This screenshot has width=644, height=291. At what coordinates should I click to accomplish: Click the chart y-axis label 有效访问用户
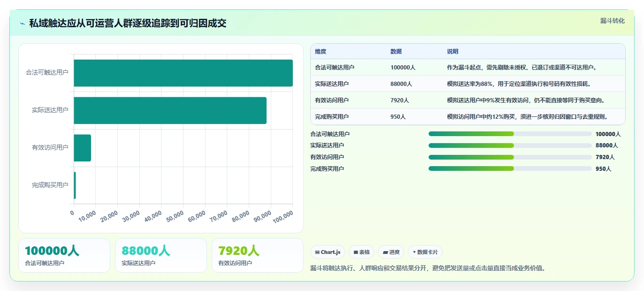point(50,148)
